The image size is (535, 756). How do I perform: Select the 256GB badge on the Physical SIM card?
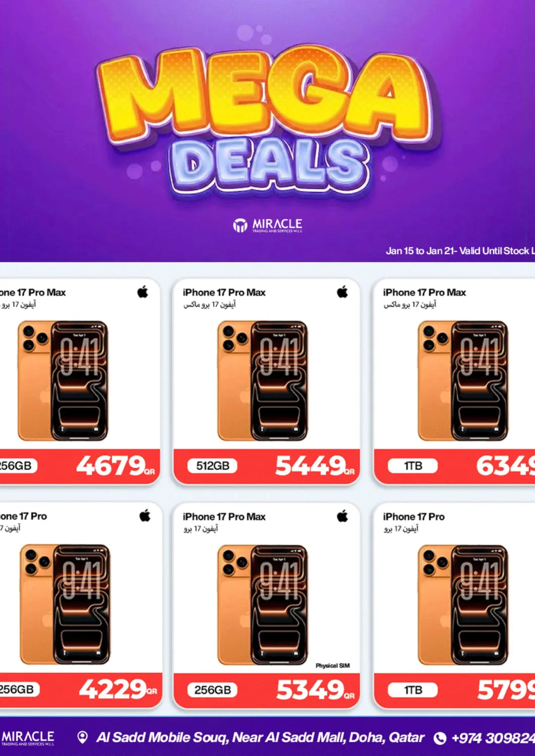(213, 689)
